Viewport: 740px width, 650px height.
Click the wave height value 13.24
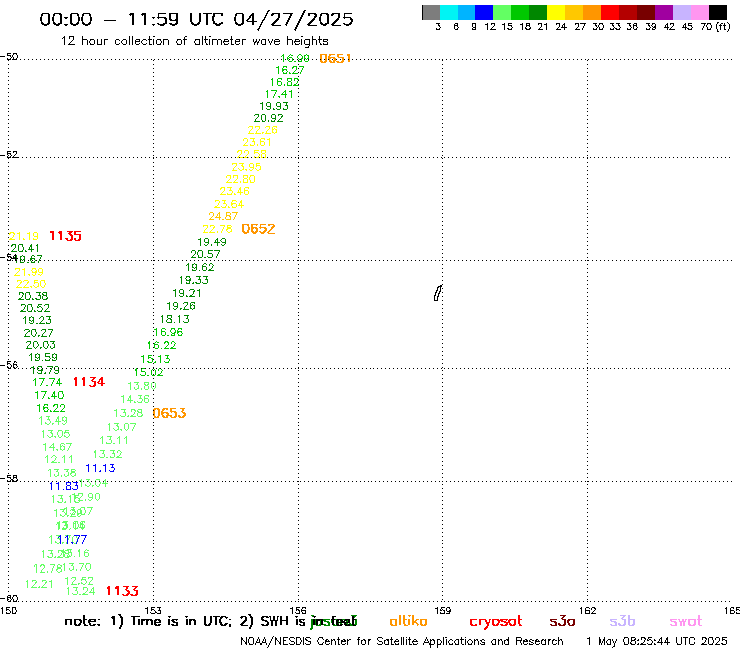tap(80, 591)
